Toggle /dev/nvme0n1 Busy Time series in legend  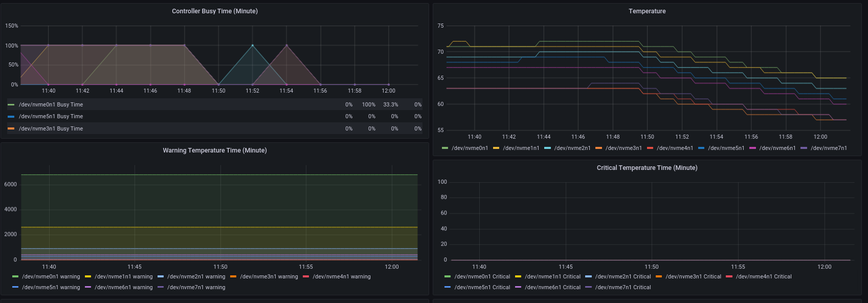[x=51, y=104]
